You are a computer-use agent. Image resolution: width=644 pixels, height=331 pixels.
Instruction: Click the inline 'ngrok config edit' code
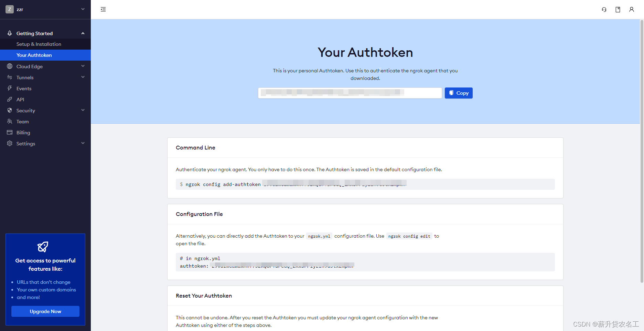409,236
